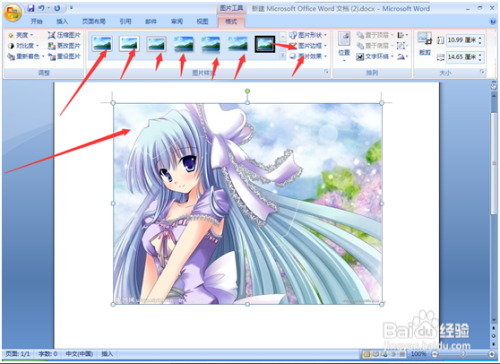Screen dimensions: 500x364
Task: Open the Office button menu
Action: point(13,13)
